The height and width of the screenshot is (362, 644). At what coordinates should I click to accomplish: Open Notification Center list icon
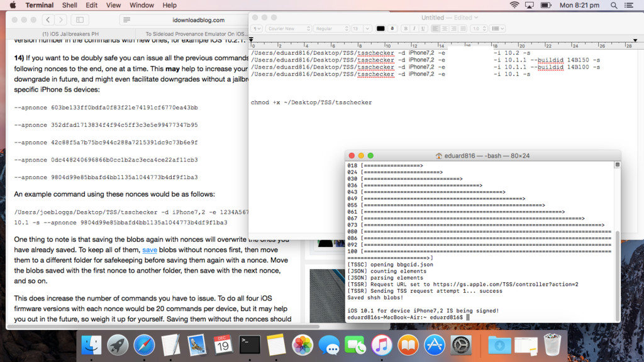pos(629,5)
